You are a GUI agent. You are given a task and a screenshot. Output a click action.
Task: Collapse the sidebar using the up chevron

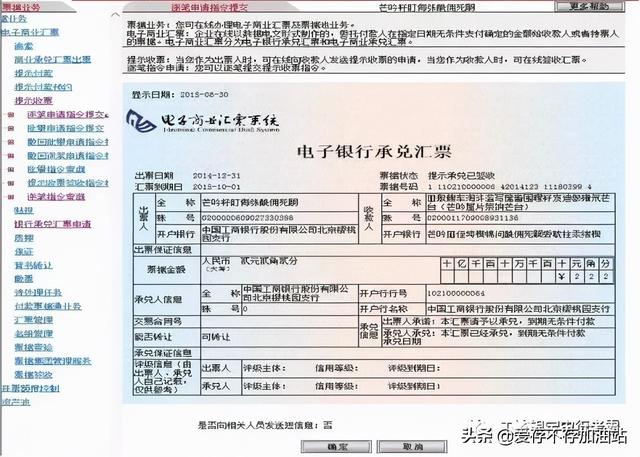coord(116,15)
